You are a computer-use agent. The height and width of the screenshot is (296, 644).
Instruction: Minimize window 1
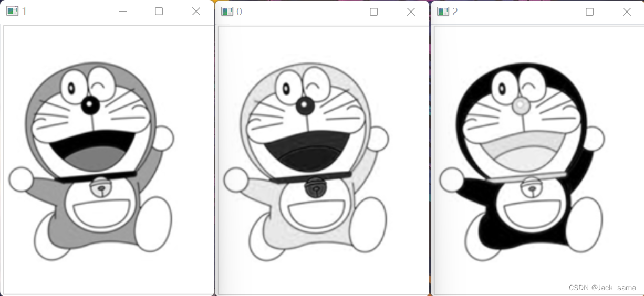pos(123,12)
